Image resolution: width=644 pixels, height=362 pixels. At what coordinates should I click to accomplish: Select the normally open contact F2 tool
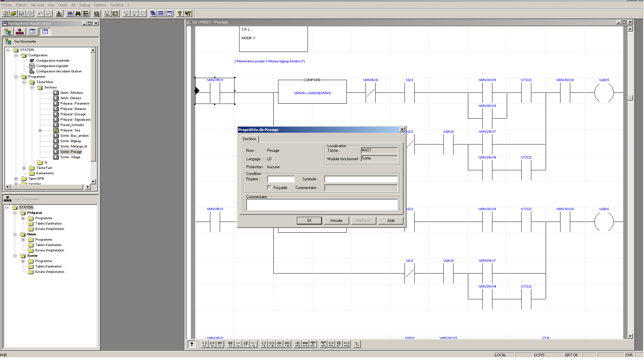coord(204,344)
